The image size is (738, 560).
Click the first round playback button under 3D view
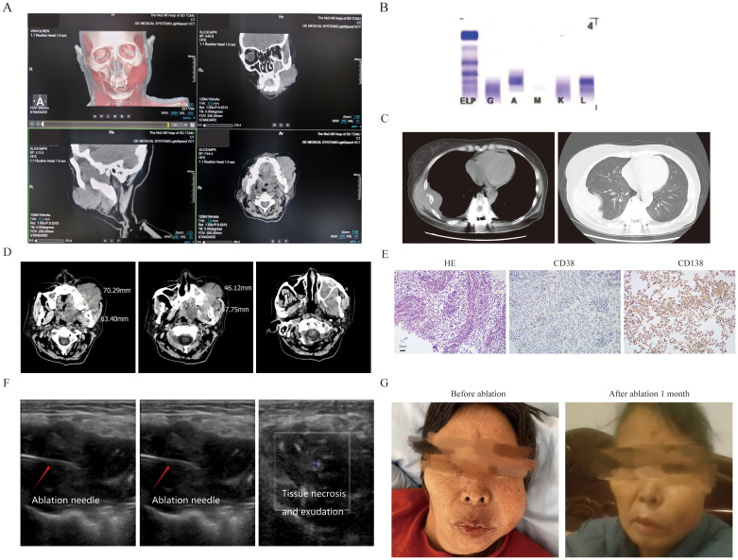31,124
